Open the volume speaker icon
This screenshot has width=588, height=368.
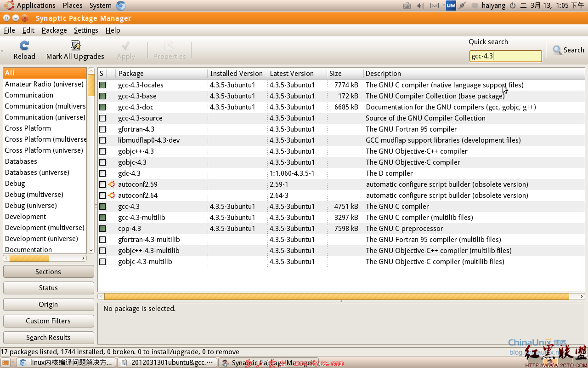pos(420,6)
